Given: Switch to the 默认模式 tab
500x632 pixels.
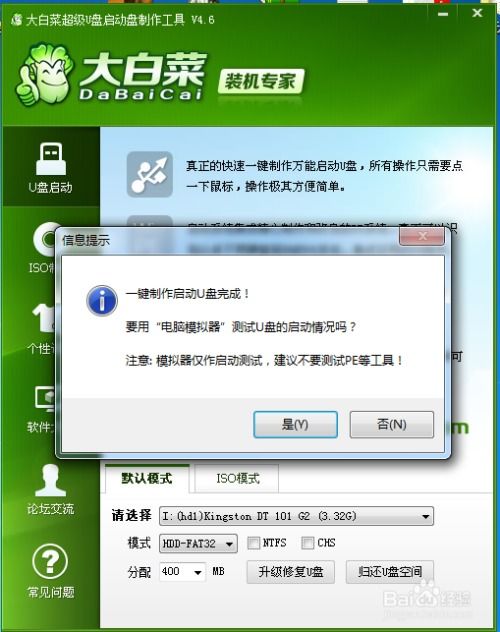Looking at the screenshot, I should click(x=147, y=478).
